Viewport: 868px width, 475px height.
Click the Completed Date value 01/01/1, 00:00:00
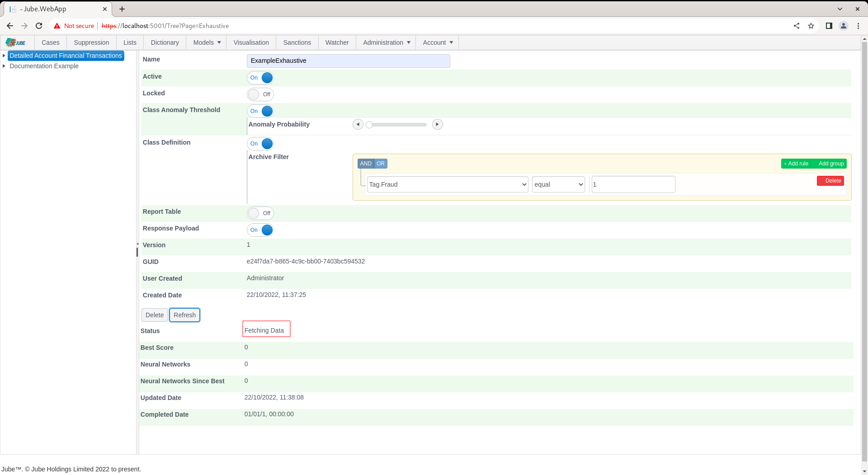click(x=269, y=414)
